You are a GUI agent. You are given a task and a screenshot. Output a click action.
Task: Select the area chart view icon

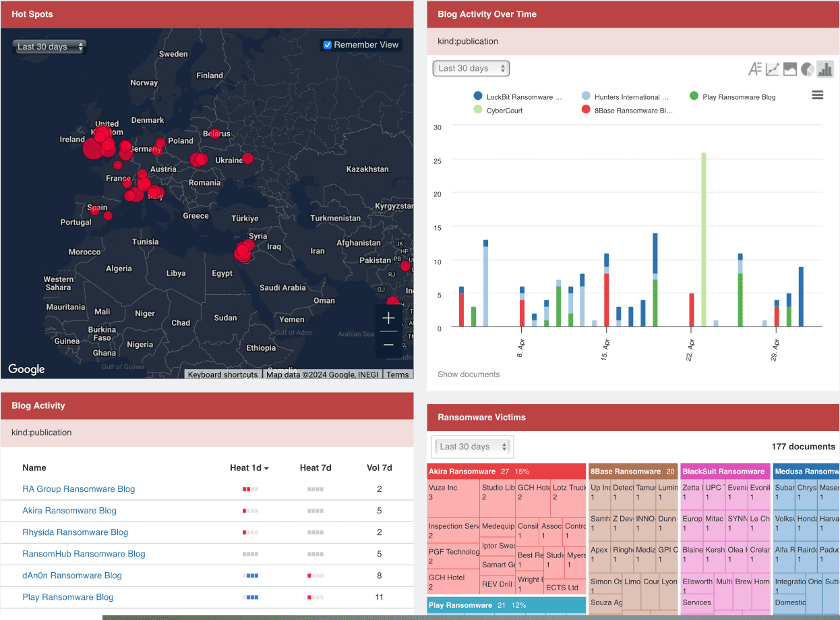click(x=790, y=69)
